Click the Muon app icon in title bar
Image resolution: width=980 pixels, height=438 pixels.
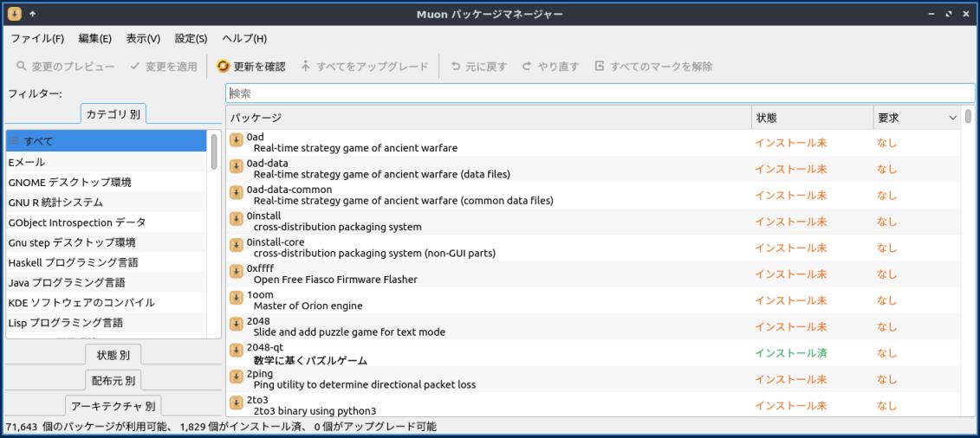click(15, 14)
